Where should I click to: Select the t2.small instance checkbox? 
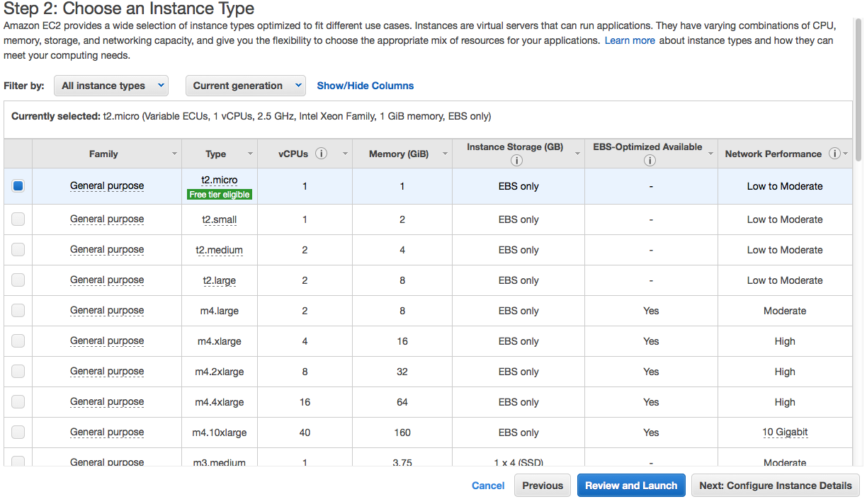pos(18,219)
